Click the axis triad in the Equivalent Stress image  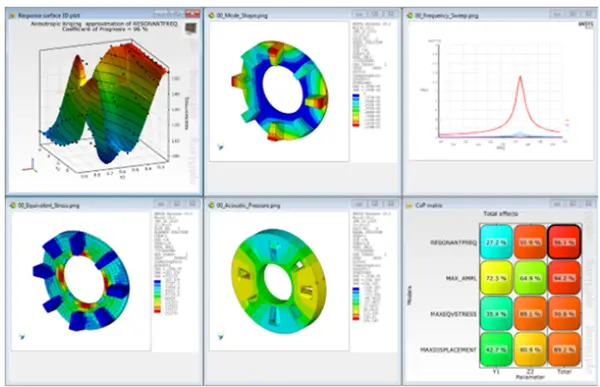click(22, 336)
